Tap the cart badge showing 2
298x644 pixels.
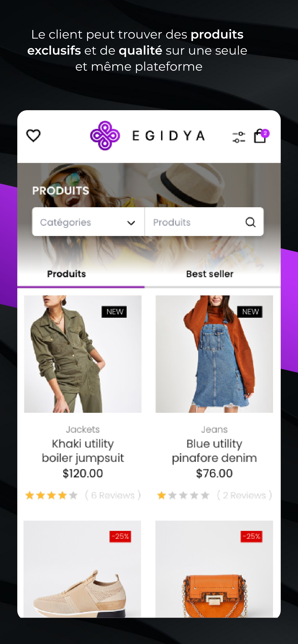point(265,133)
